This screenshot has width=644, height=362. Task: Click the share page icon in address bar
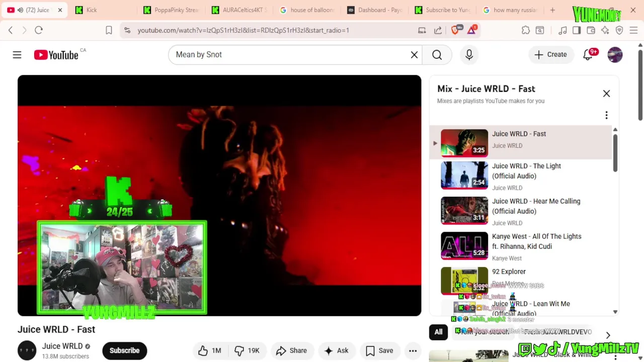click(438, 30)
